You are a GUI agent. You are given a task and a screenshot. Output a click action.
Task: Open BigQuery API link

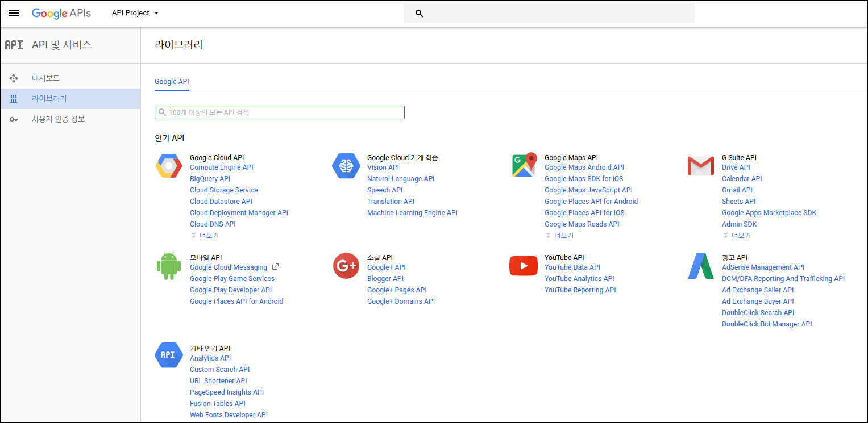click(x=210, y=179)
